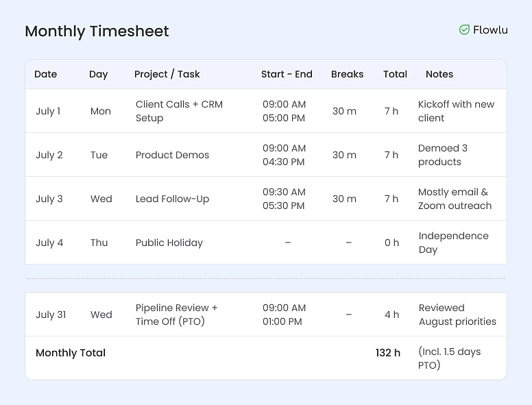532x405 pixels.
Task: Select the Public Holiday task cell
Action: tap(169, 243)
